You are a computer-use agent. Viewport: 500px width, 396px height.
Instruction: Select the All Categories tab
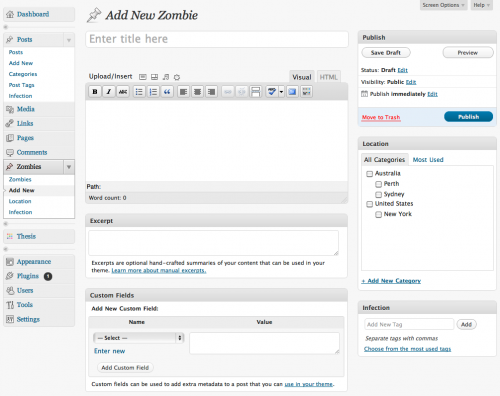(x=384, y=160)
